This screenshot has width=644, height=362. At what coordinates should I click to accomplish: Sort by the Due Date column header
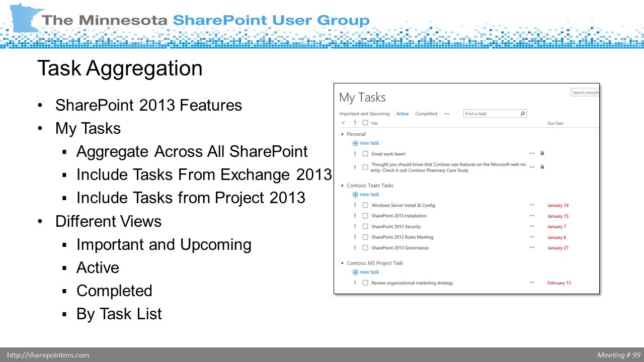pos(555,123)
